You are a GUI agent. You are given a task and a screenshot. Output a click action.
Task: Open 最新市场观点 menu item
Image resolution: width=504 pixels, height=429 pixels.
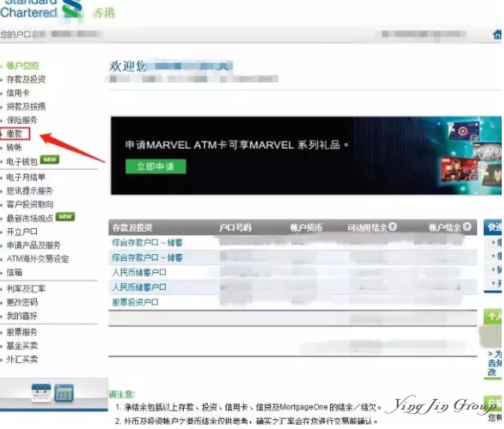30,218
